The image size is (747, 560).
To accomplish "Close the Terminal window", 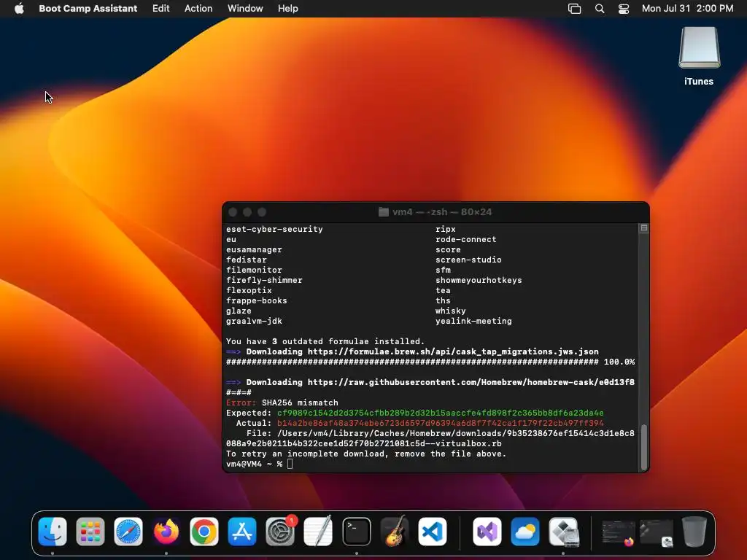I will (233, 212).
